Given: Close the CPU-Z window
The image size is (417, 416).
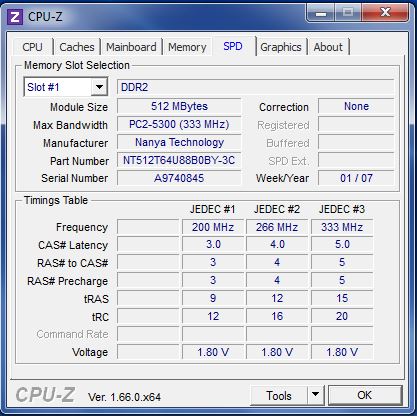Looking at the screenshot, I should [x=385, y=13].
